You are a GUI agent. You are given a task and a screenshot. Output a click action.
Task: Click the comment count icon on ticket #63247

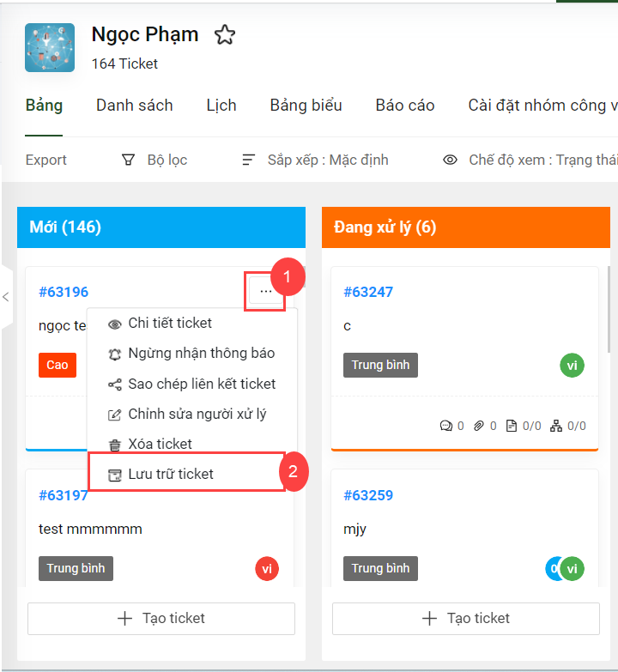pos(446,426)
